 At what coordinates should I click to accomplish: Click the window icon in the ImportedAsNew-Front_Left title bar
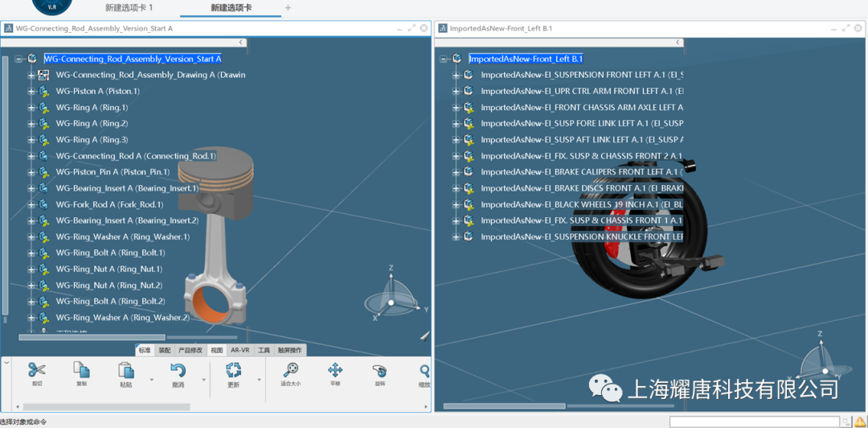[442, 27]
